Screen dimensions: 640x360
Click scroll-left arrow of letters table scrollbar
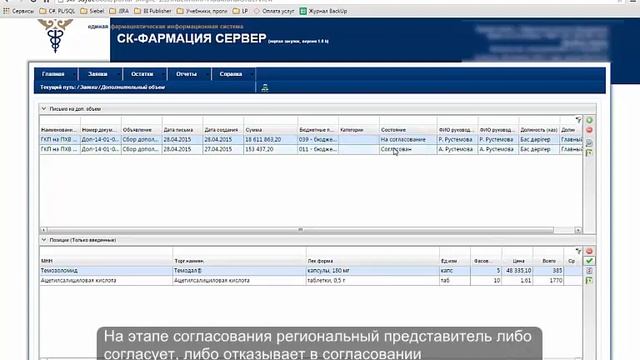tap(44, 230)
